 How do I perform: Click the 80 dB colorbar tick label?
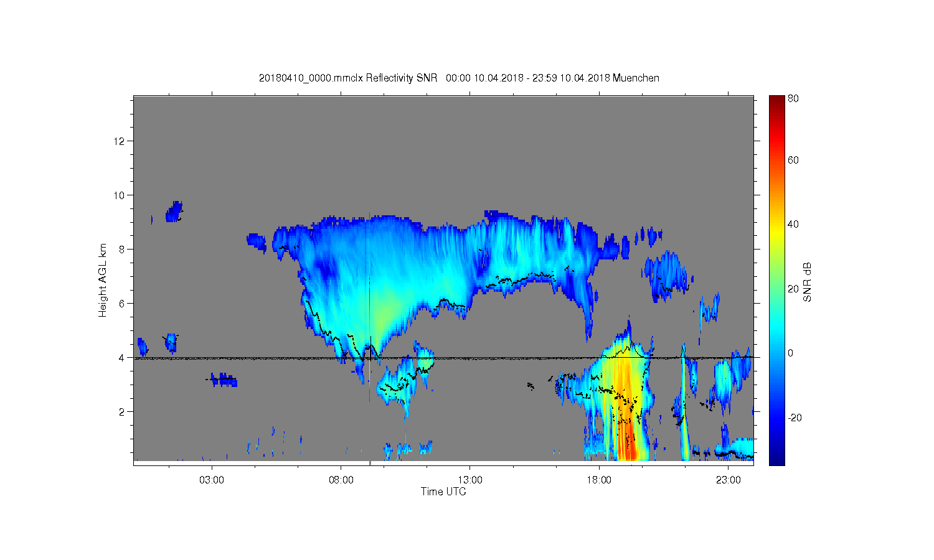coord(793,99)
